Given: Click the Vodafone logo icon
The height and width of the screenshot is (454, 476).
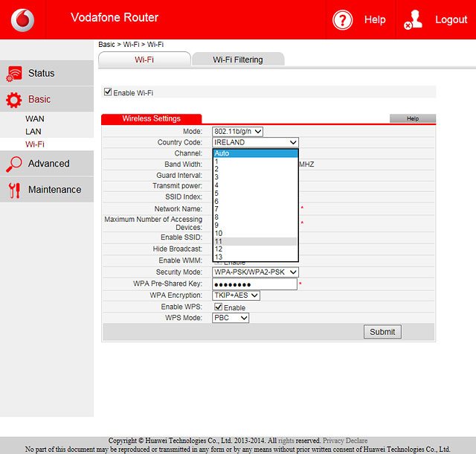Looking at the screenshot, I should (x=22, y=19).
